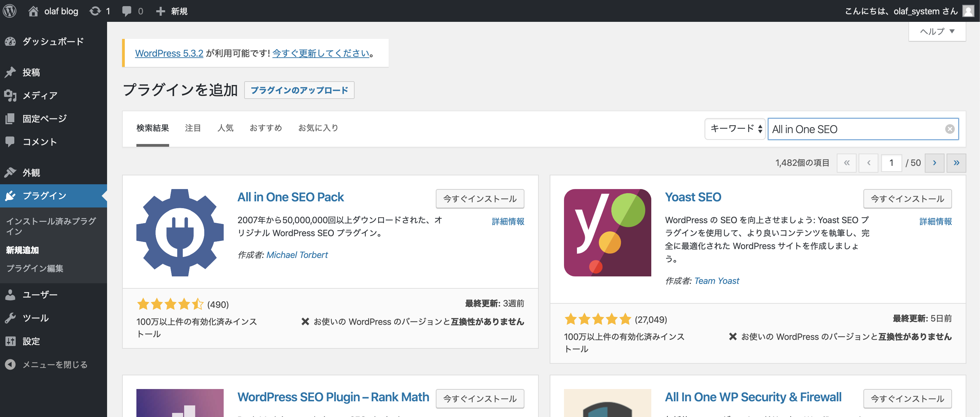Click the All in One SEO Pack gear icon

click(180, 232)
